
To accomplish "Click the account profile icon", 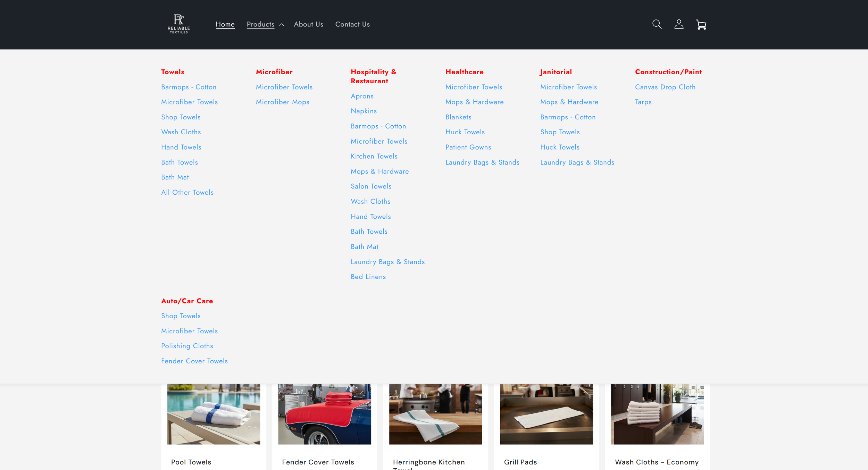I will pyautogui.click(x=679, y=24).
